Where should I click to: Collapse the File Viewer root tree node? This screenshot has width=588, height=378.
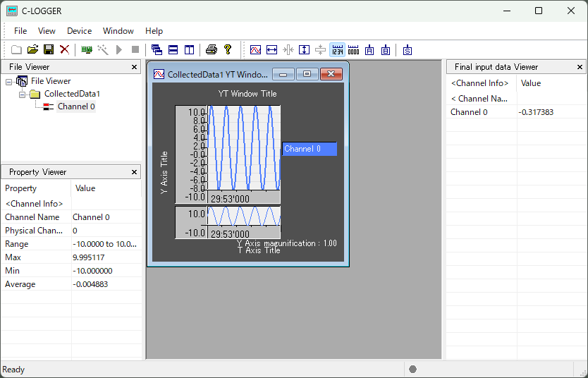point(8,81)
